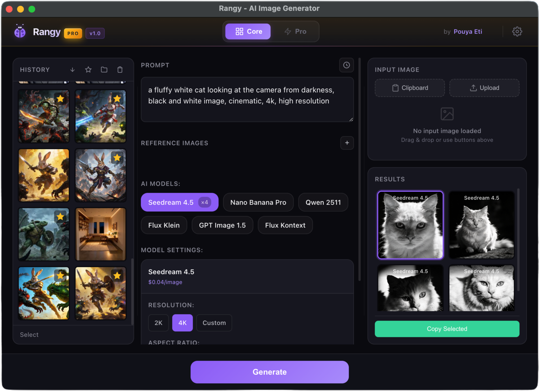Choose Custom resolution option
The height and width of the screenshot is (392, 540).
(x=214, y=323)
